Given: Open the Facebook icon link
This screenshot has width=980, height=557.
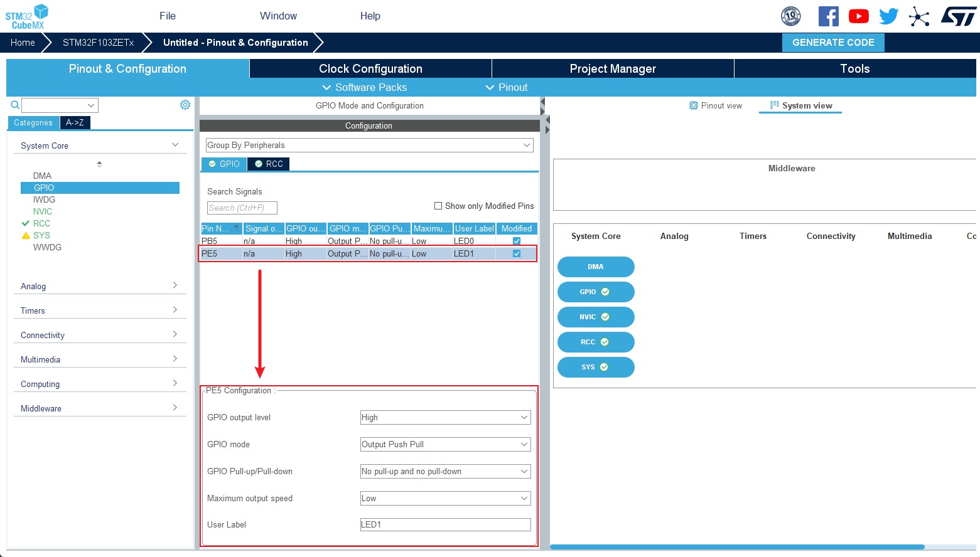Looking at the screenshot, I should [x=829, y=16].
